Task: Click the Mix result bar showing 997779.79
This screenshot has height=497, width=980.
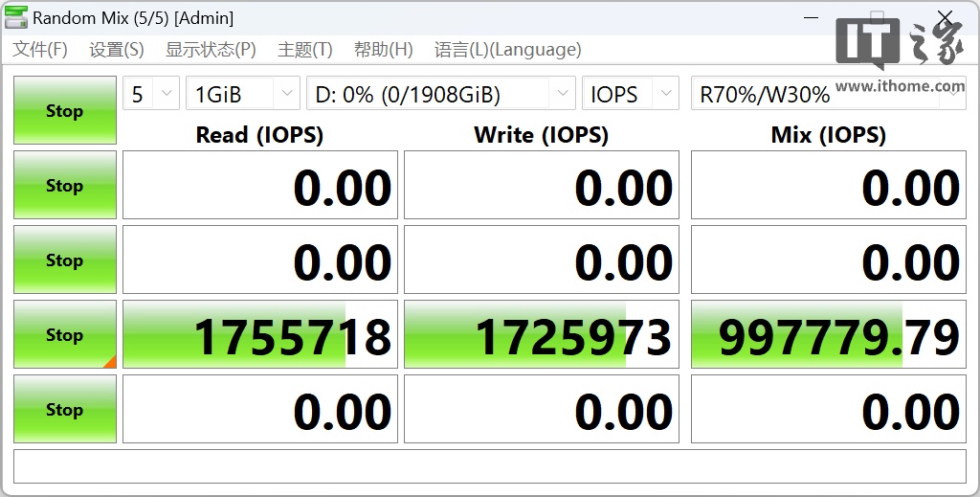Action: coord(828,335)
